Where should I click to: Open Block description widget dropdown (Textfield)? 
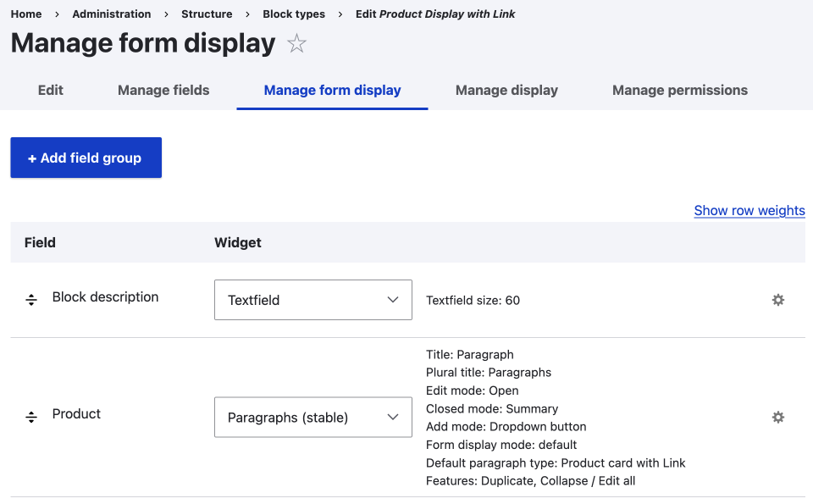pos(312,300)
